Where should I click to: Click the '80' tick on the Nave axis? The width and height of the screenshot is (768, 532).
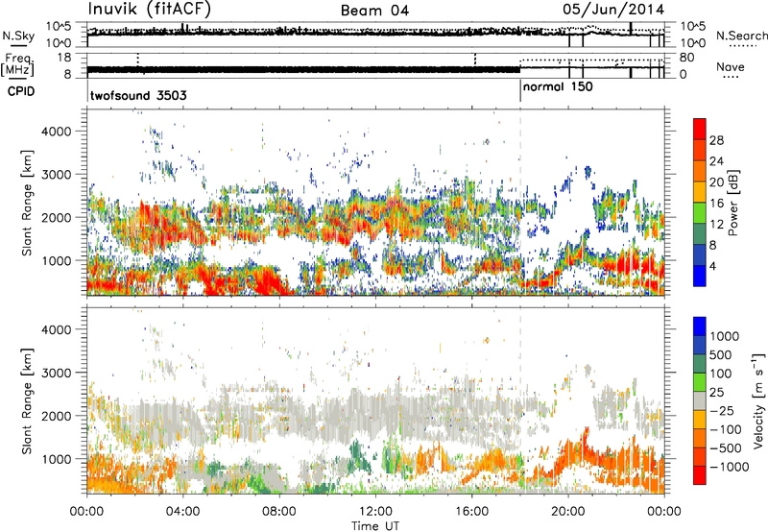click(x=686, y=58)
